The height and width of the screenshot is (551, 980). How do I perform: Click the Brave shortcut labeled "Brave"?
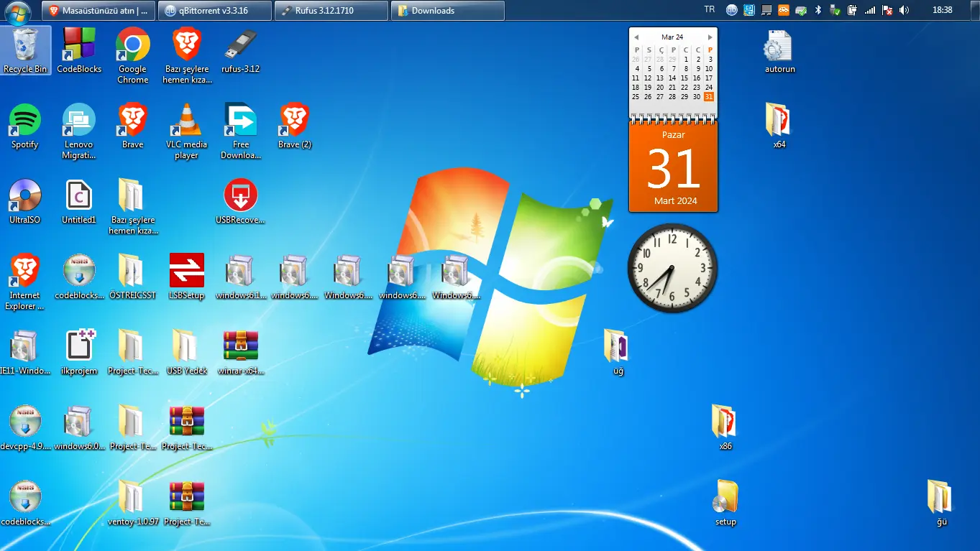tap(133, 126)
